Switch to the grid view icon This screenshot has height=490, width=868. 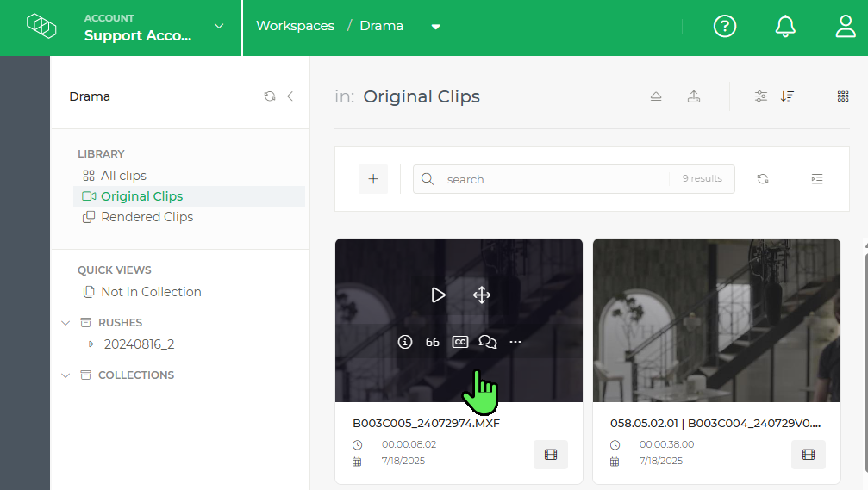(x=843, y=96)
